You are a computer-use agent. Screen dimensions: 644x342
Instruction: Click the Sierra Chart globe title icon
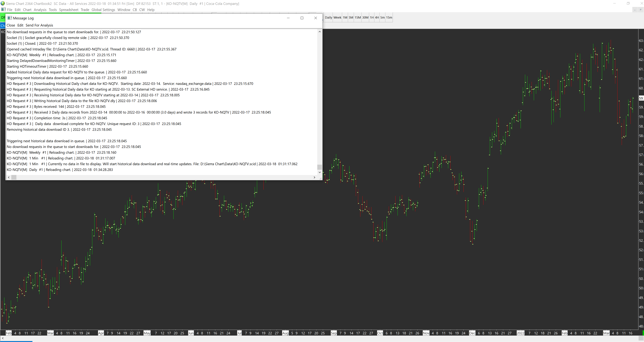(3, 4)
